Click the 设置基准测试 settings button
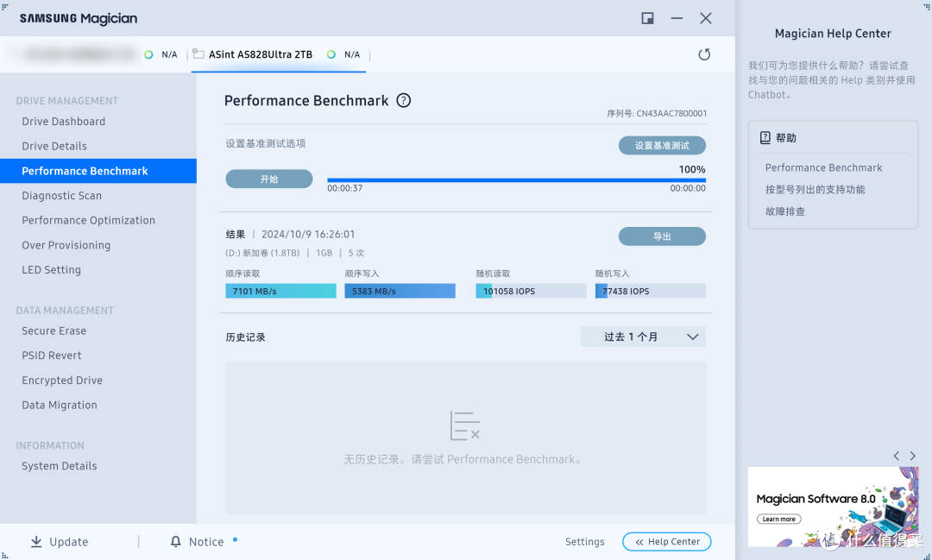This screenshot has height=560, width=932. point(662,146)
